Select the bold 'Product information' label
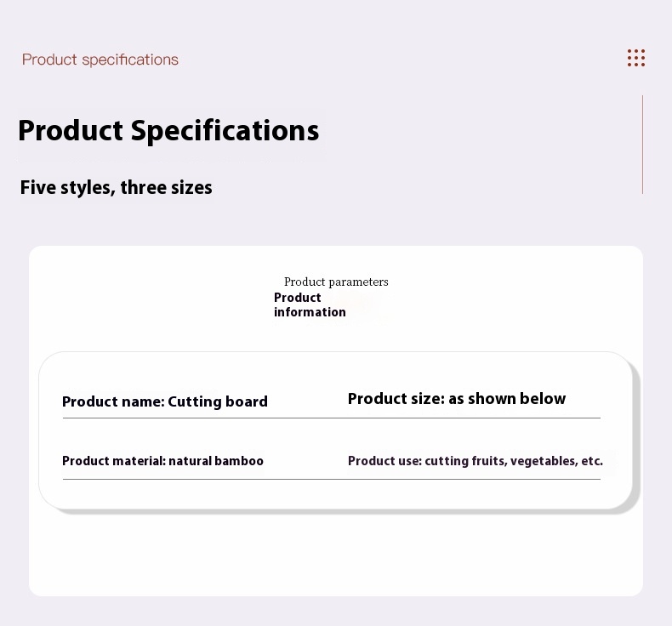This screenshot has height=626, width=672. tap(310, 304)
